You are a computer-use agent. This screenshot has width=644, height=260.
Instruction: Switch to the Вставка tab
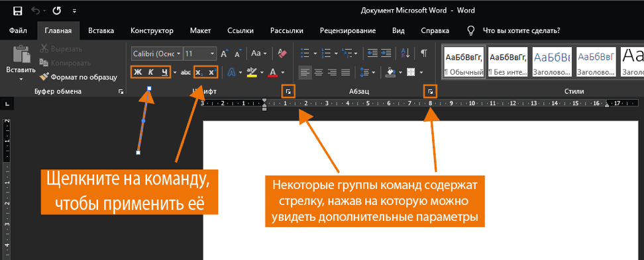[101, 30]
